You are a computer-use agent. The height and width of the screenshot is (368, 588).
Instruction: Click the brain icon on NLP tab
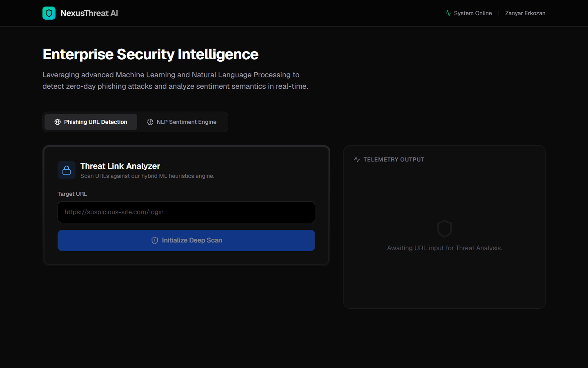150,122
